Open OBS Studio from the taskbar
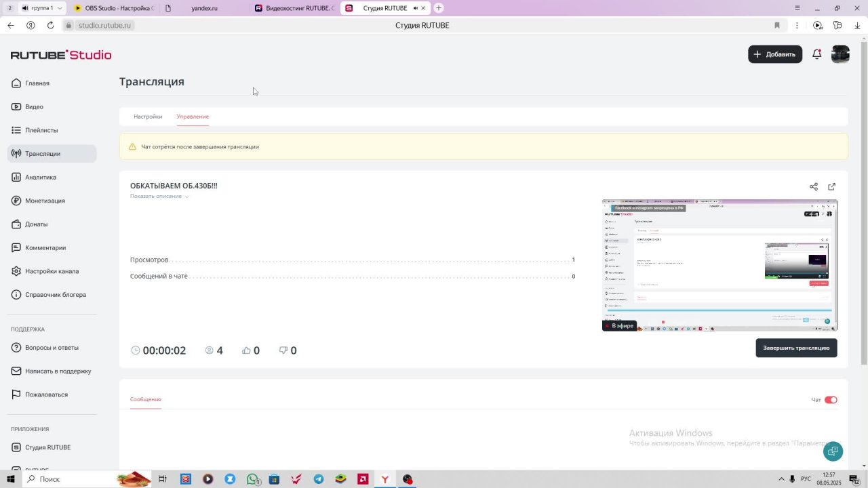This screenshot has width=868, height=488. coord(408,479)
